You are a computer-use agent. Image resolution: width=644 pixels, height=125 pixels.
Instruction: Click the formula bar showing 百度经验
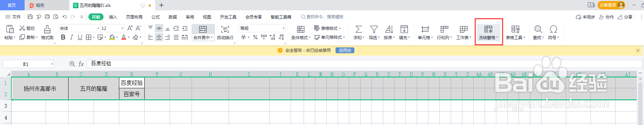pos(364,64)
